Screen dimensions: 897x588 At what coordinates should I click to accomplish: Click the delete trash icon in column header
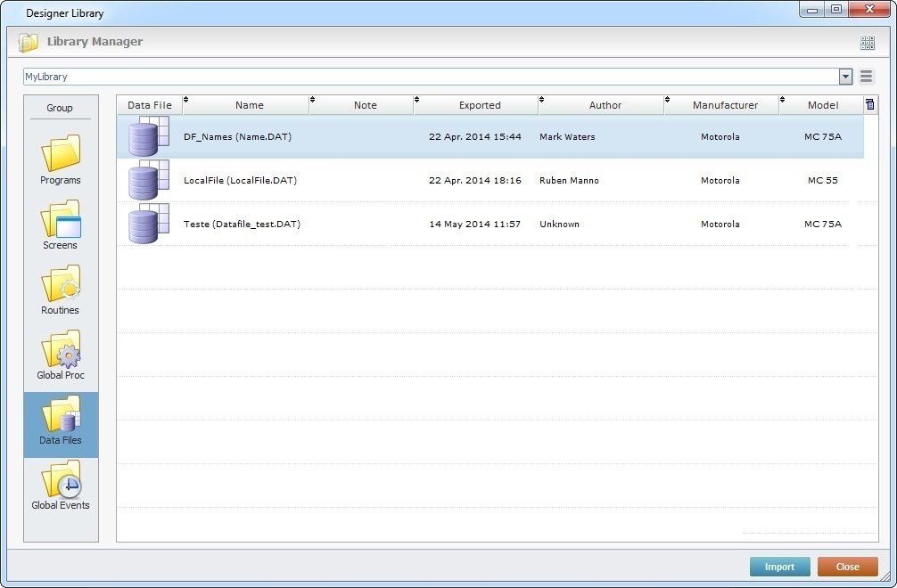pos(870,105)
